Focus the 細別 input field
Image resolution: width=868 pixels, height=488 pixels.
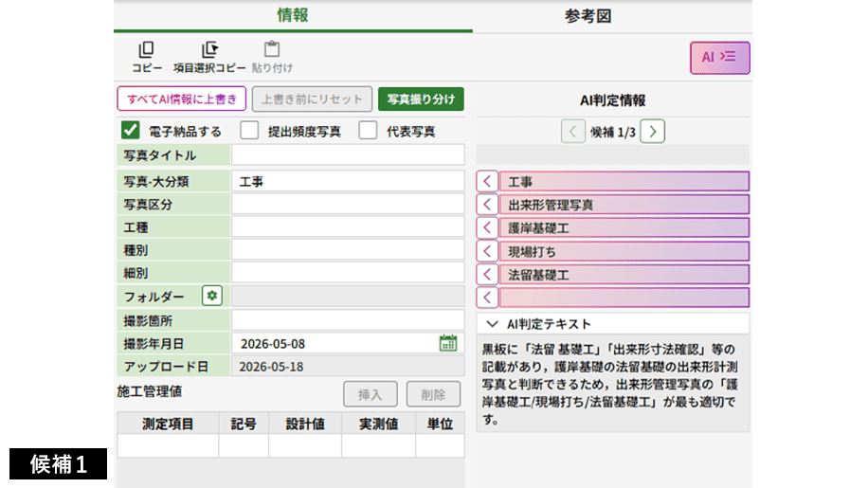click(x=348, y=273)
